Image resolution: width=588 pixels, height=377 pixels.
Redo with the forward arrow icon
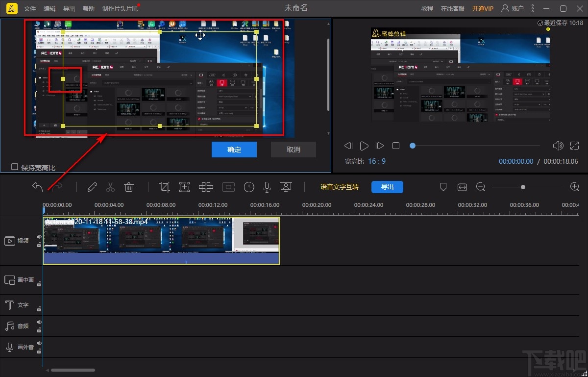coord(58,187)
